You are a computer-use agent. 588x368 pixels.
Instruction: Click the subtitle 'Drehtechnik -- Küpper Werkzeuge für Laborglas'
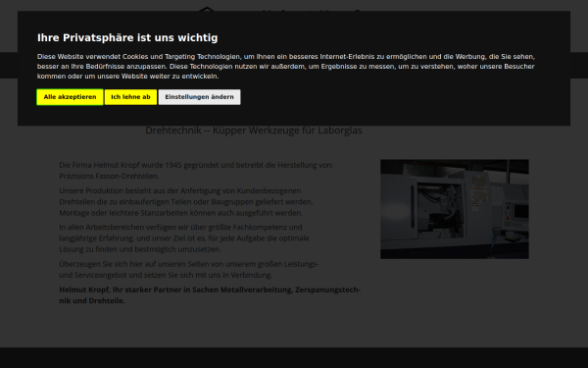coord(254,131)
